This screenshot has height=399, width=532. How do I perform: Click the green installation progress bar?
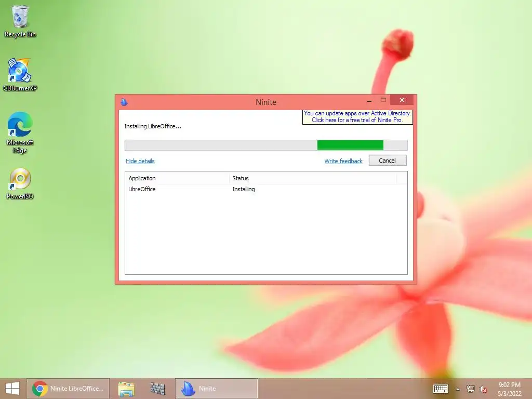(x=266, y=145)
